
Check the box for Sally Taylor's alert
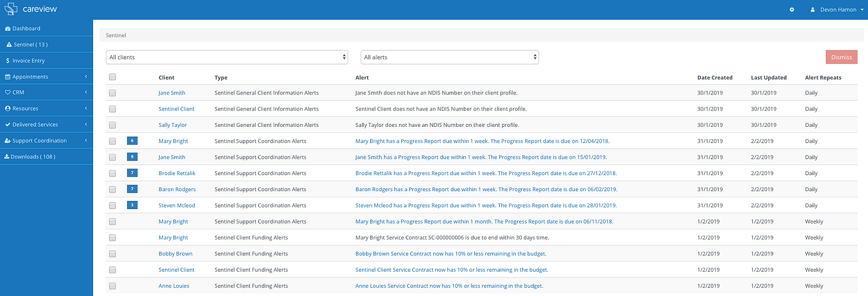[112, 125]
